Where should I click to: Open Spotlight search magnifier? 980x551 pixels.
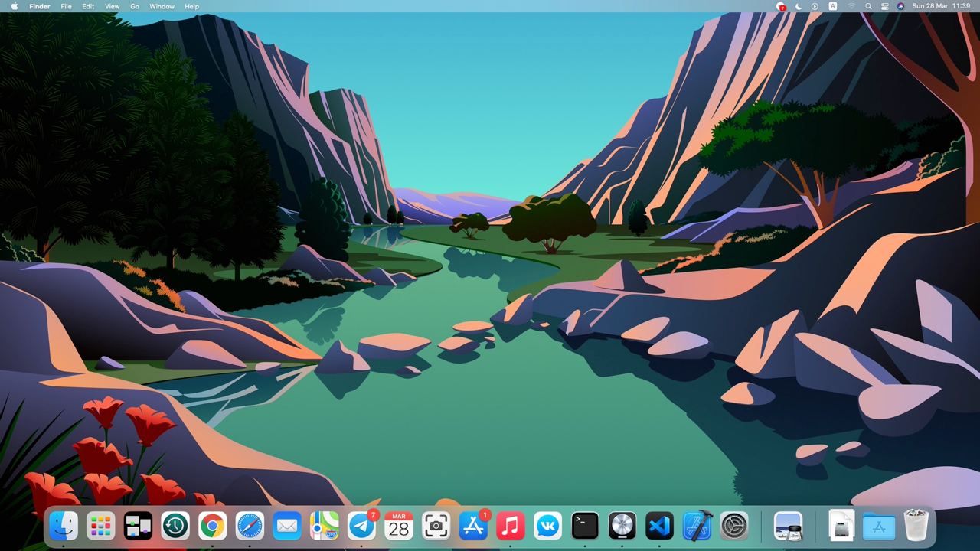[868, 6]
